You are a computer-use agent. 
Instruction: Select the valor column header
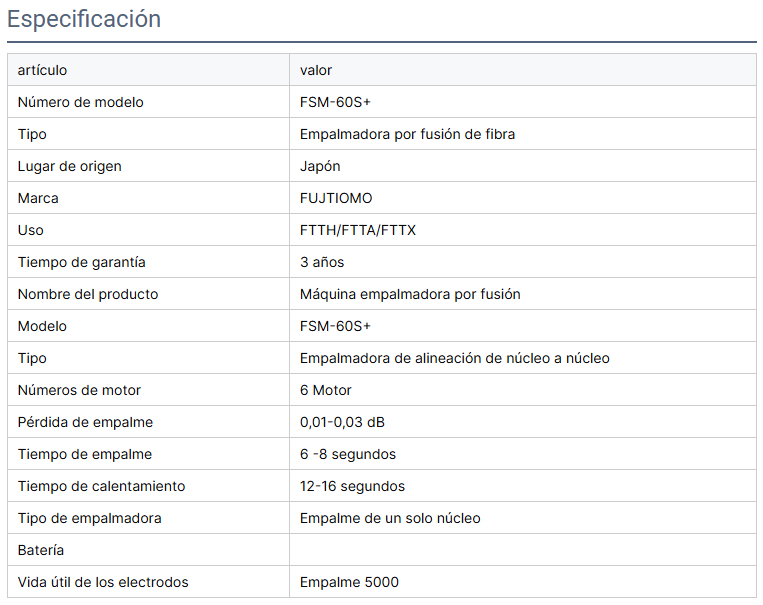pyautogui.click(x=316, y=70)
